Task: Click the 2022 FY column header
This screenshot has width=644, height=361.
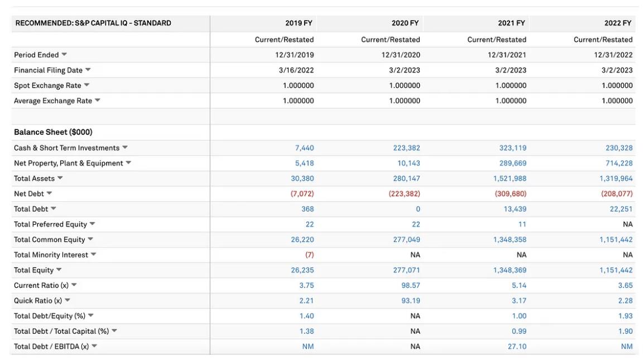Action: point(618,23)
